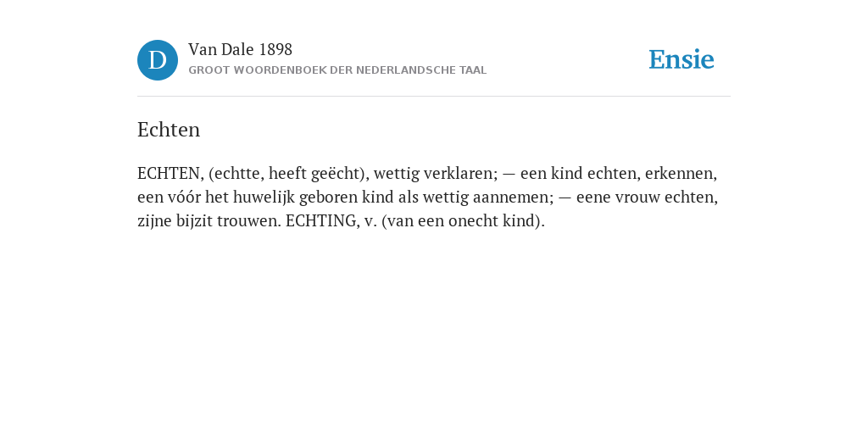This screenshot has height=434, width=868.
Task: Click the blue circular D avatar icon
Action: [x=158, y=60]
